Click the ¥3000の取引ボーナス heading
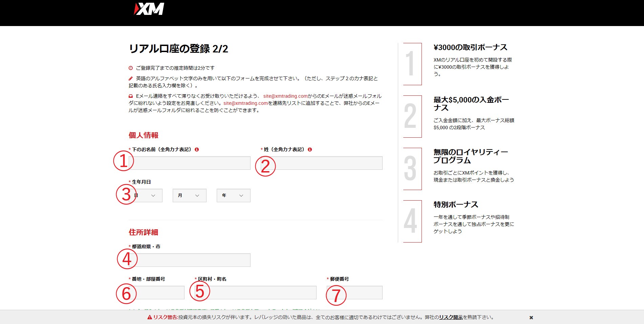Screen dimensions: 644x324 pyautogui.click(x=471, y=47)
